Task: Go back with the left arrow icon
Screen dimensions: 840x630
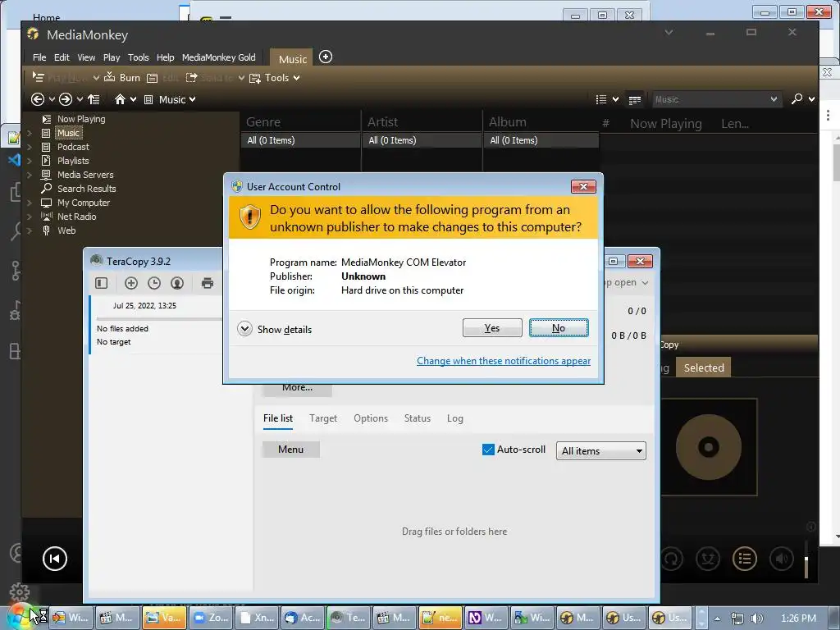Action: point(38,99)
